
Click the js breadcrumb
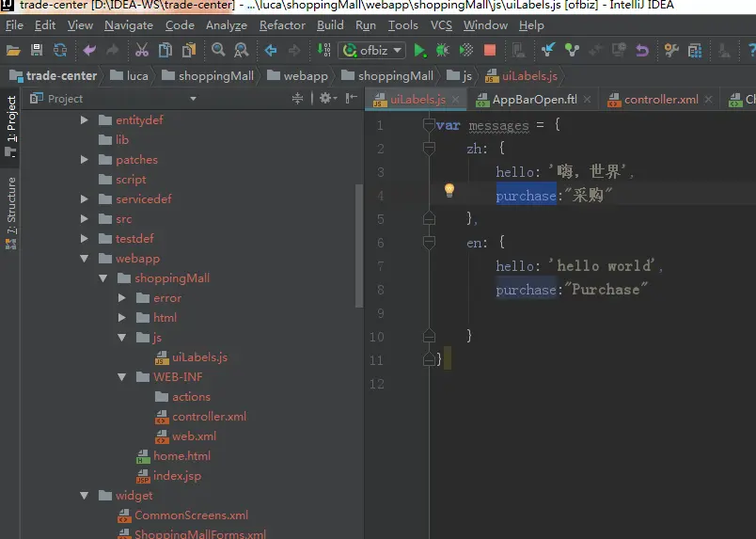459,76
